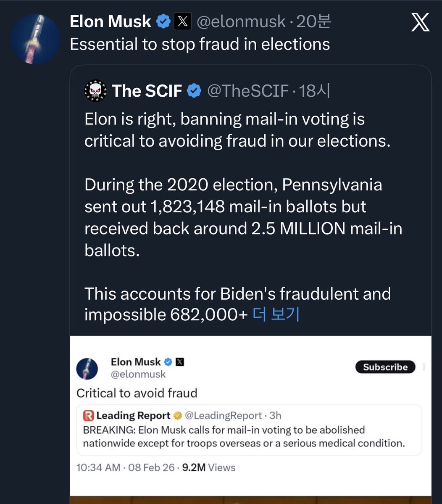The height and width of the screenshot is (504, 442).
Task: Open The SCIF account name
Action: click(x=147, y=91)
